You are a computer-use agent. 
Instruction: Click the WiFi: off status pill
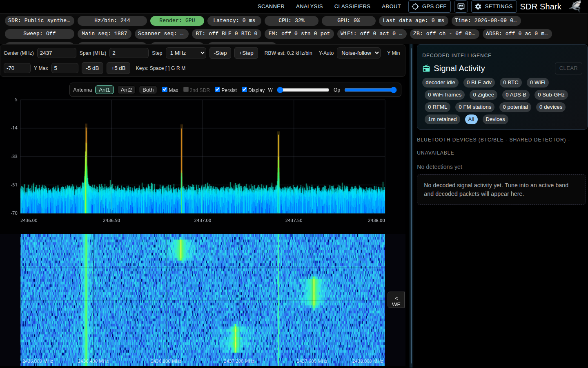372,34
